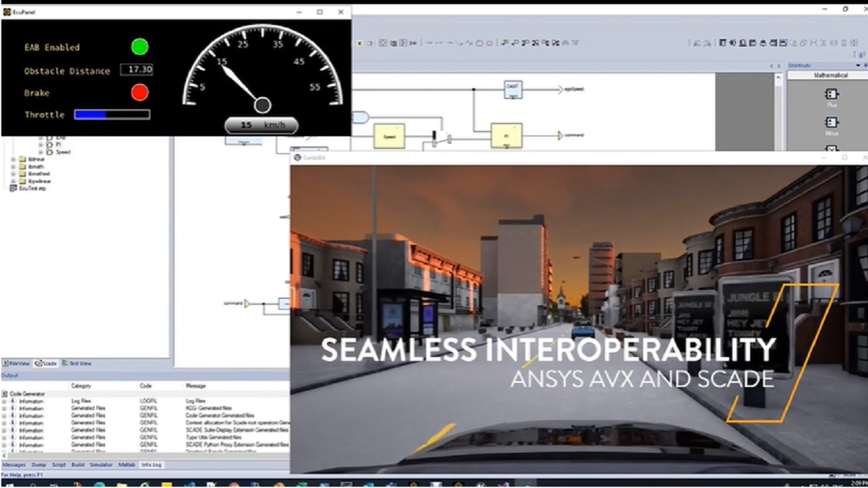
Task: Select the yellow Speed block
Action: click(x=389, y=136)
